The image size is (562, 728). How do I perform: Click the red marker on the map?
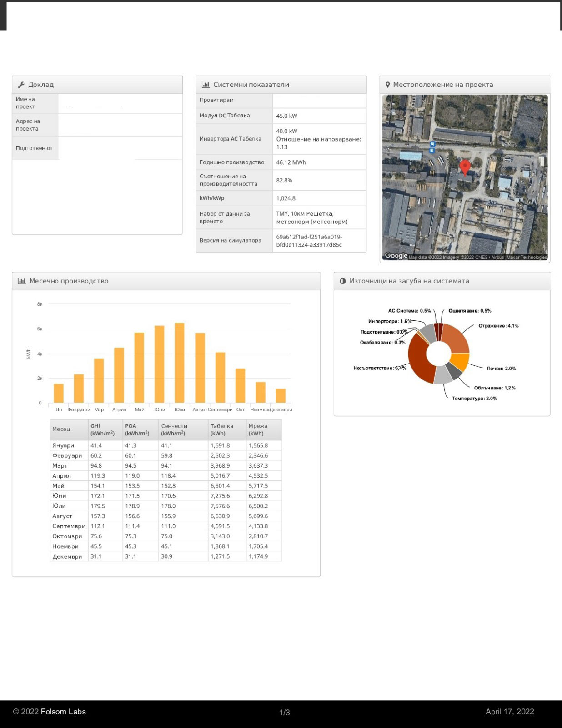tap(465, 167)
